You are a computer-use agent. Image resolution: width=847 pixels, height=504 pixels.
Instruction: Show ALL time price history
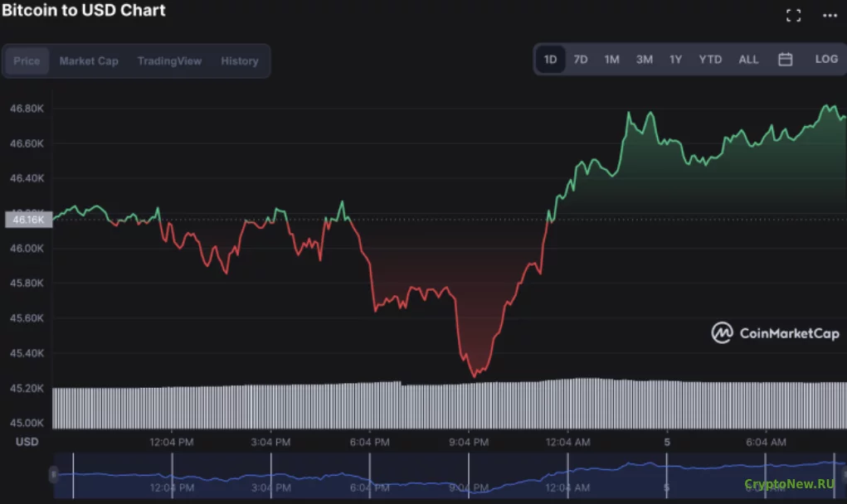click(748, 60)
